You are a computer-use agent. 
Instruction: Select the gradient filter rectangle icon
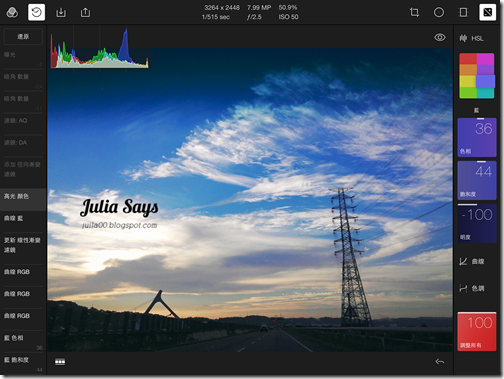coord(463,12)
